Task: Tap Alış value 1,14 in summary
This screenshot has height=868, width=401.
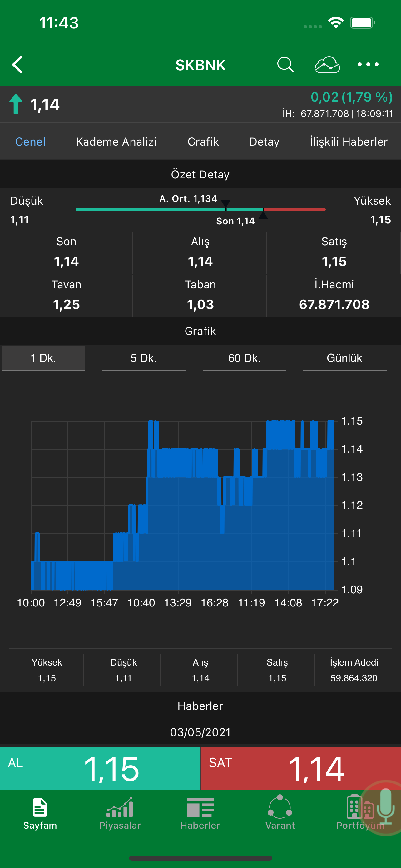Action: [200, 262]
